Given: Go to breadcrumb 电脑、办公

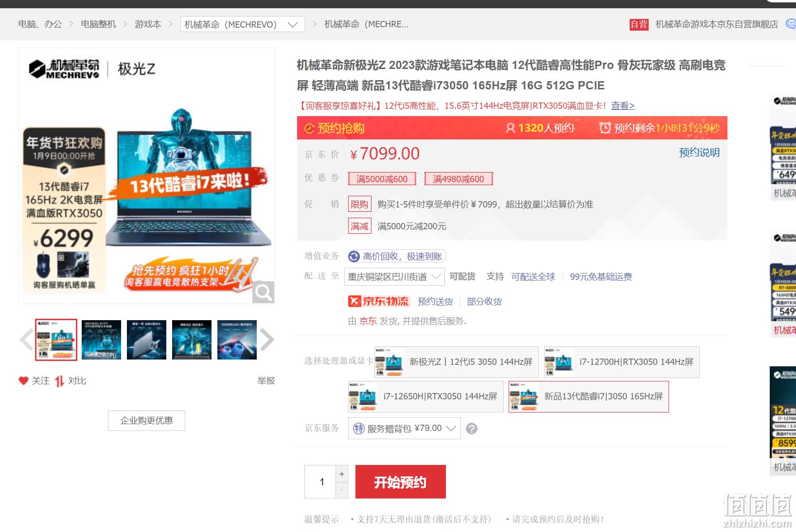Looking at the screenshot, I should (40, 24).
